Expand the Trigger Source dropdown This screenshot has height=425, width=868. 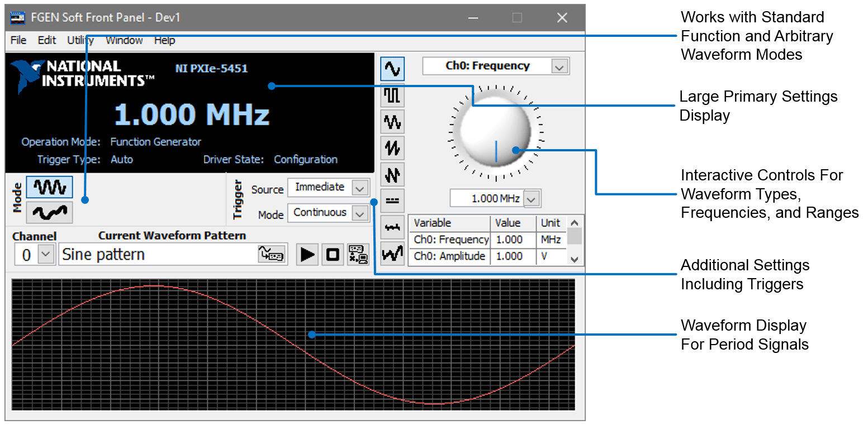361,188
